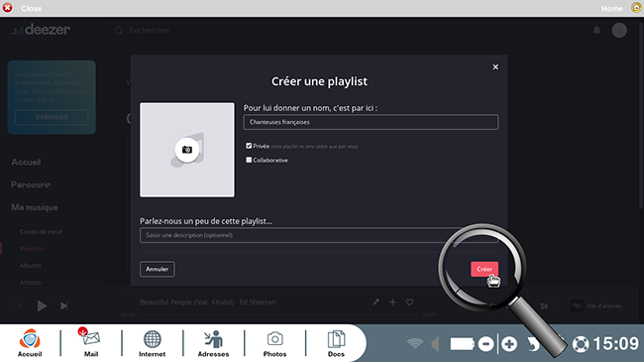Click the equalizer icon in player bar

click(544, 306)
